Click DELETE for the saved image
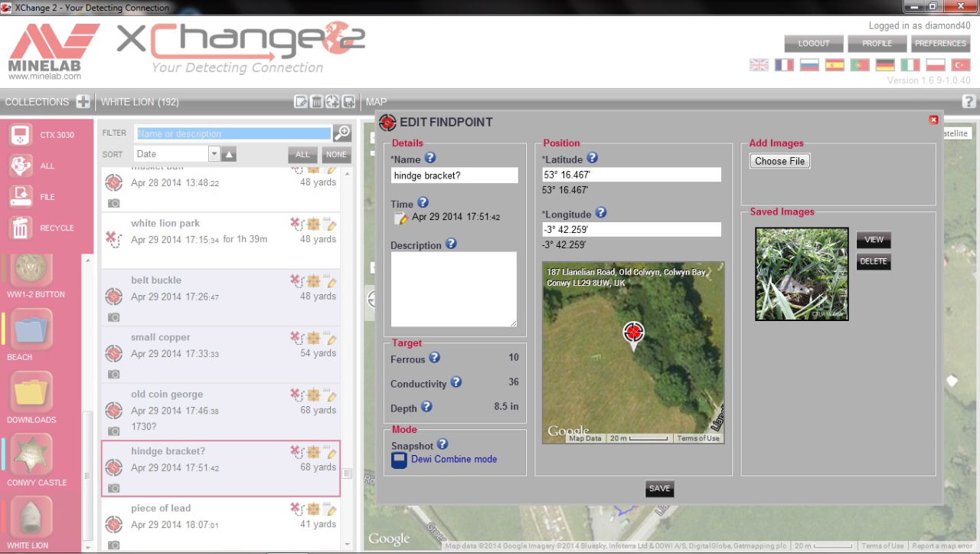980x554 pixels. (x=874, y=261)
